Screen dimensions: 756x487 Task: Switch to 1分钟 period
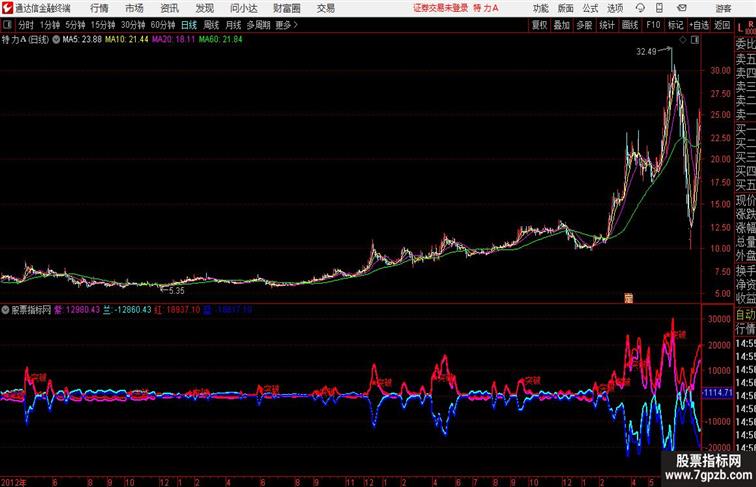point(49,25)
